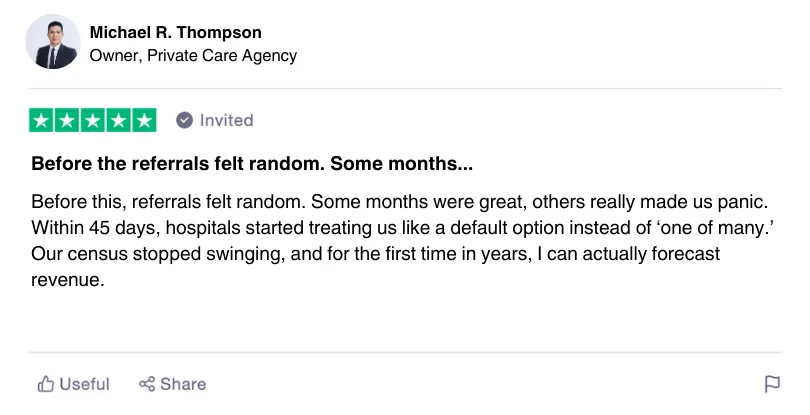Click the Invited verified checkmark icon

pyautogui.click(x=184, y=120)
